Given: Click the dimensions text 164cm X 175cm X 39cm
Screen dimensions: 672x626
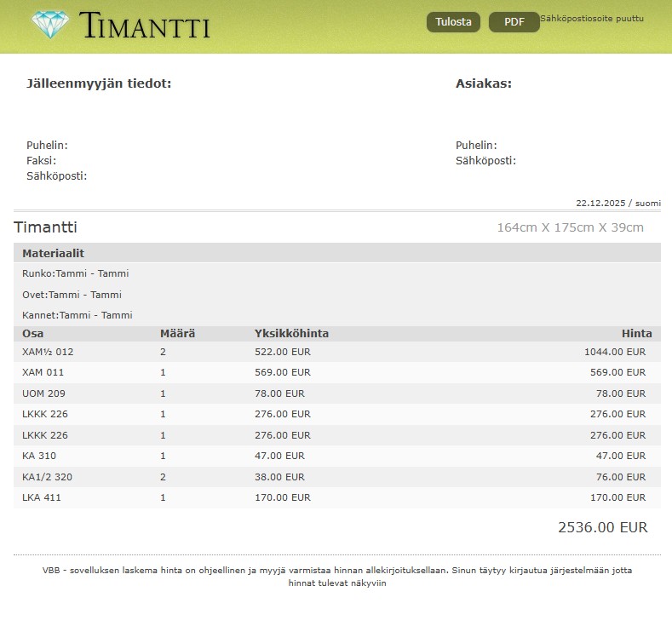Looking at the screenshot, I should (570, 227).
